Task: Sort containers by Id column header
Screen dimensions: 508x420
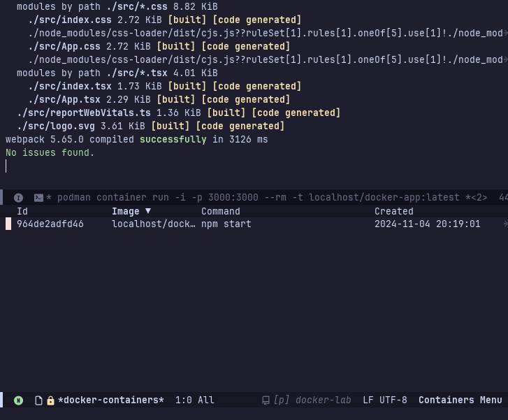Action: click(x=22, y=211)
